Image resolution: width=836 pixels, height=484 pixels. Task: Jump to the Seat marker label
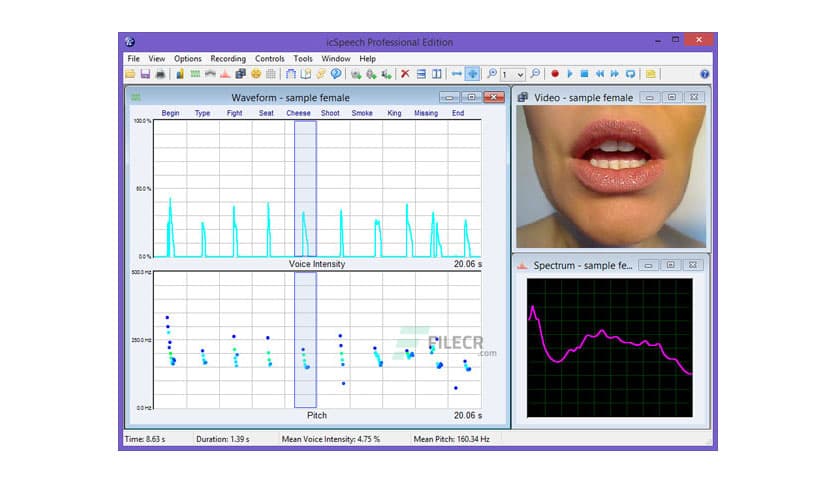(266, 113)
